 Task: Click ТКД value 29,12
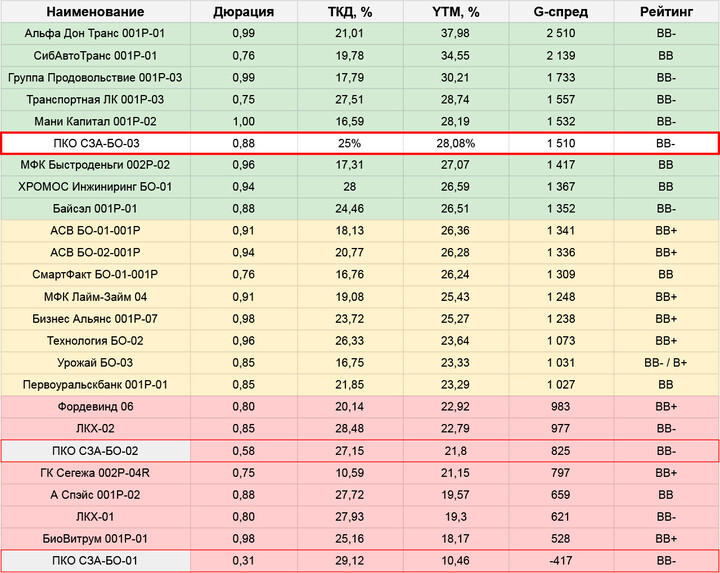pos(350,561)
